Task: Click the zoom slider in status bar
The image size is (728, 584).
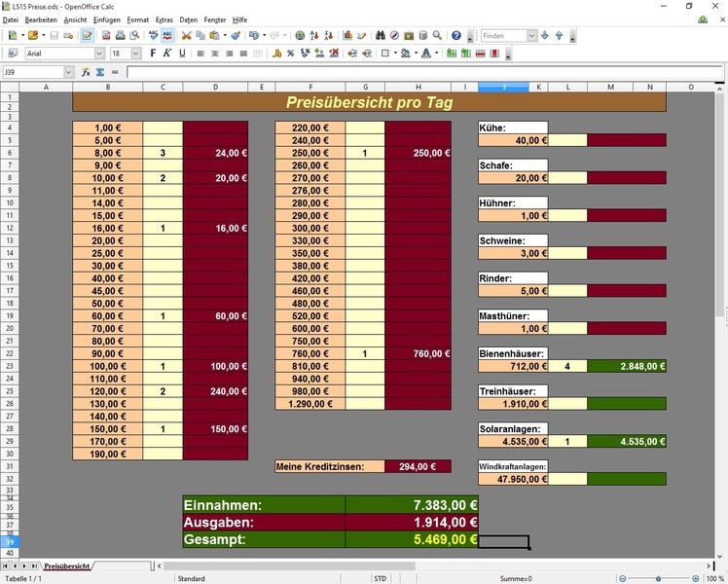Action: pos(659,578)
